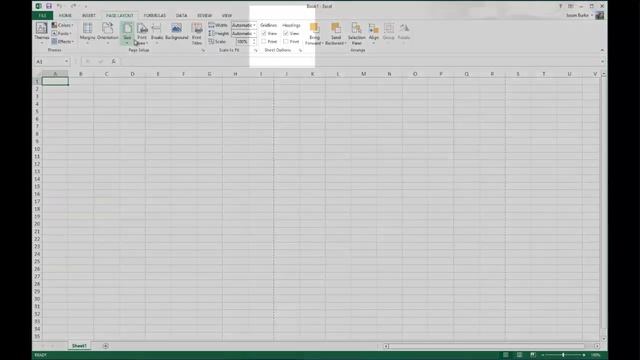This screenshot has height=360, width=640.
Task: Open the page Size menu
Action: (x=127, y=32)
